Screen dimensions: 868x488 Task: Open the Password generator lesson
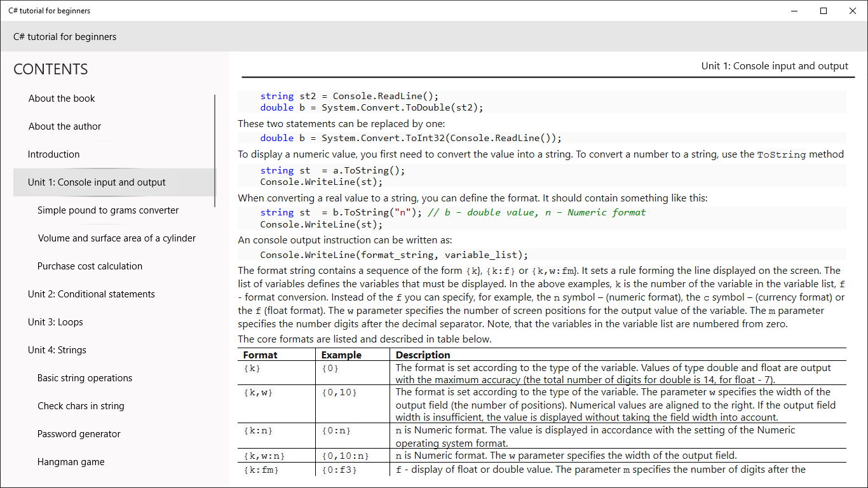[x=114, y=434]
